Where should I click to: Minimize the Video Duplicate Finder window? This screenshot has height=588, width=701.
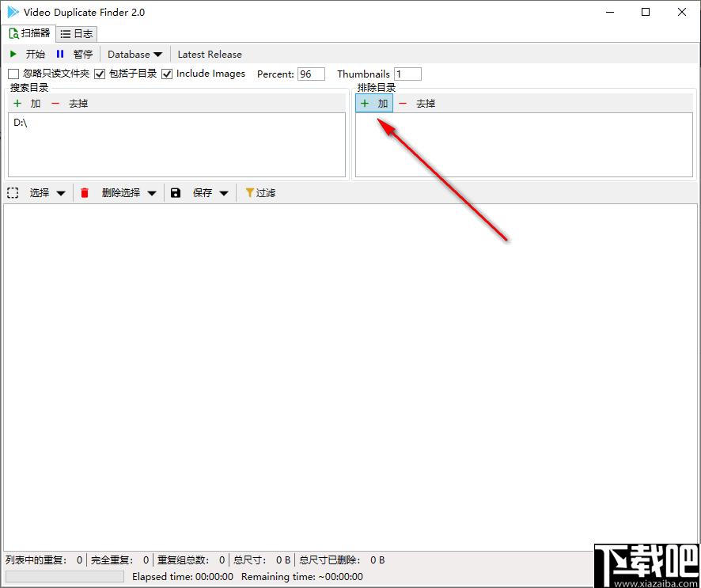[x=610, y=12]
